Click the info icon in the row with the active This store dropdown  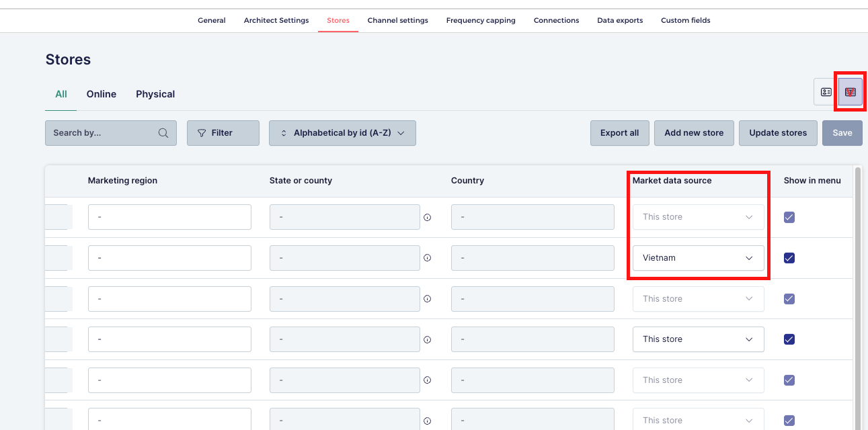428,340
